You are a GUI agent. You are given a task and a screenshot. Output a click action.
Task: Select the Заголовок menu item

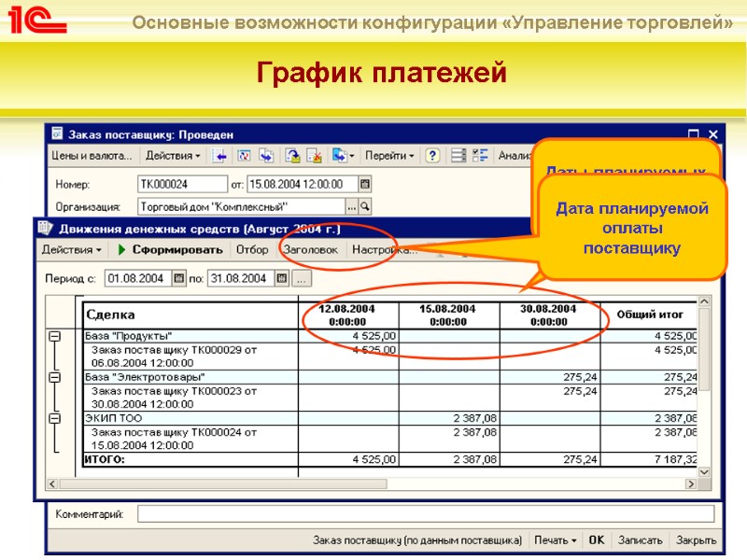314,249
